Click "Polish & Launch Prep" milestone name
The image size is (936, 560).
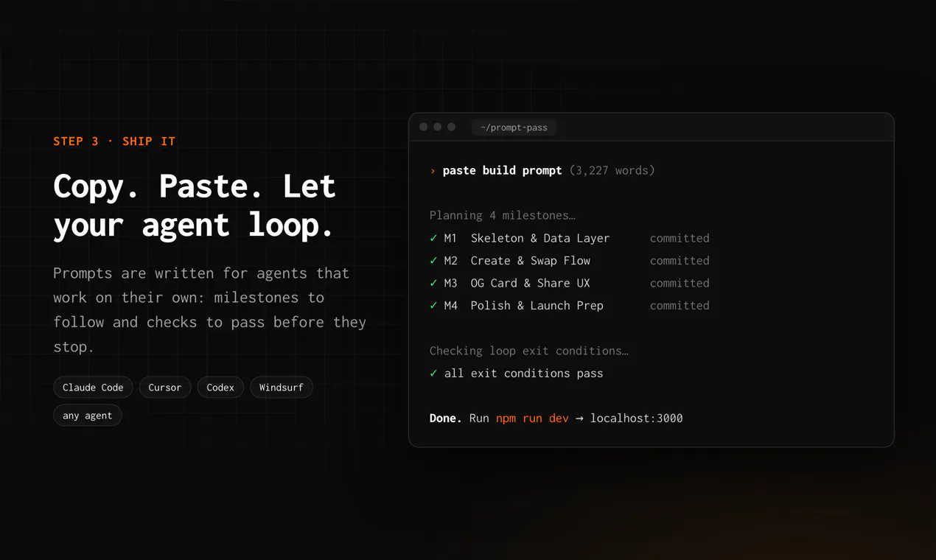(537, 306)
